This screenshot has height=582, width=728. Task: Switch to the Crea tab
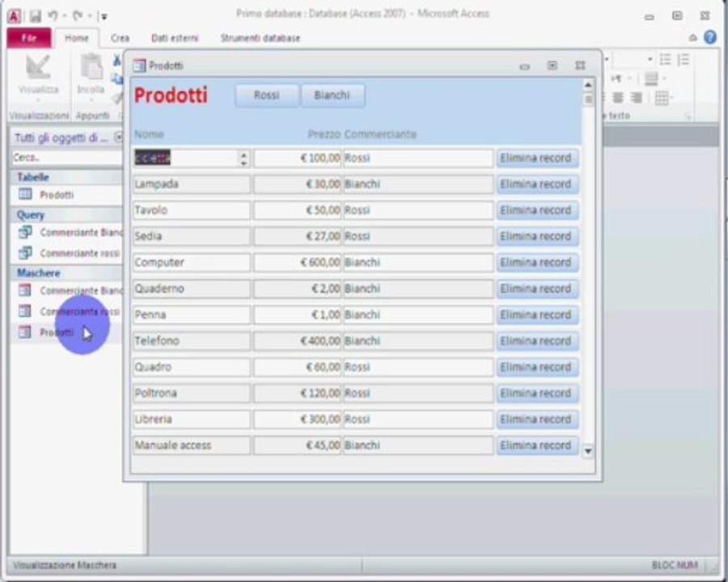pos(120,38)
